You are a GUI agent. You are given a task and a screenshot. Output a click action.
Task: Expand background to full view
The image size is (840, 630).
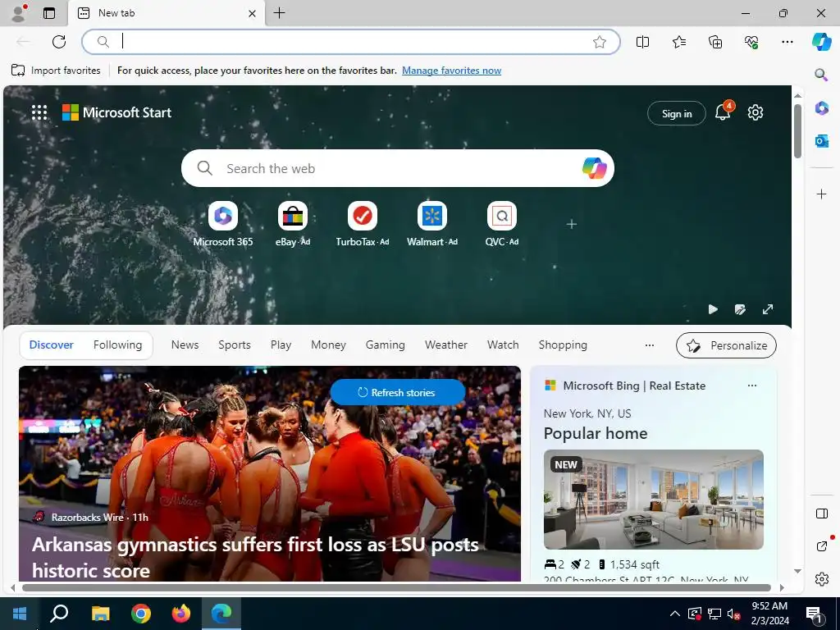[x=768, y=309]
